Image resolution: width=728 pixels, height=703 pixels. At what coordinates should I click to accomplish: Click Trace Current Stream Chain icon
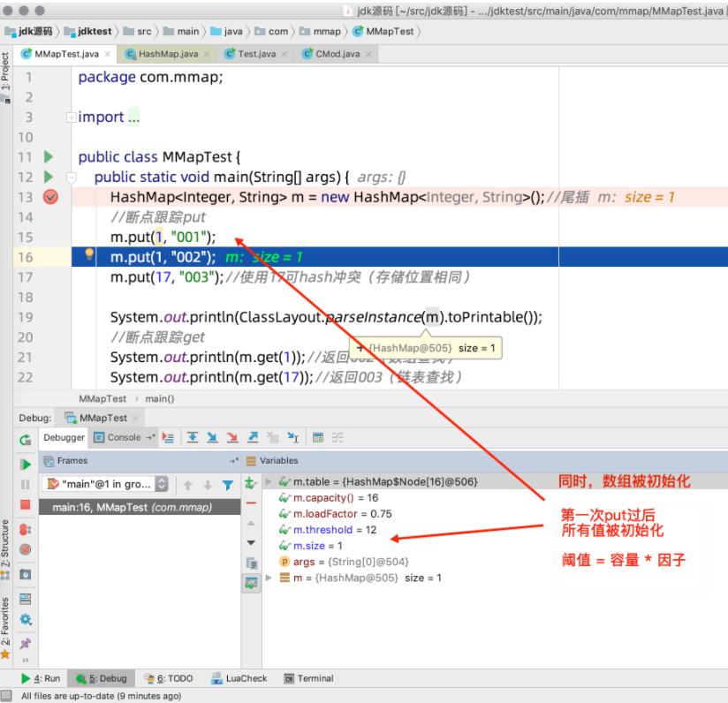(x=337, y=437)
